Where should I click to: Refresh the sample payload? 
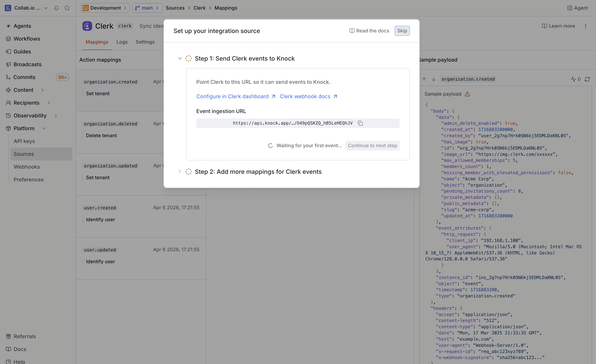pos(588,79)
